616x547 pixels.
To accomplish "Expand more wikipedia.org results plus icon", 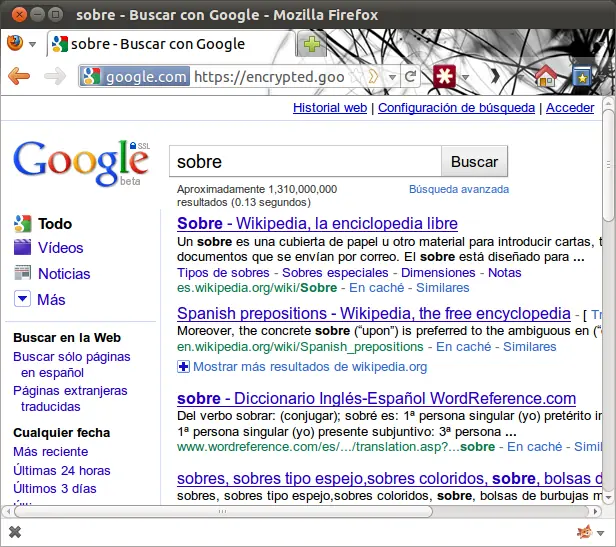I will tap(183, 367).
